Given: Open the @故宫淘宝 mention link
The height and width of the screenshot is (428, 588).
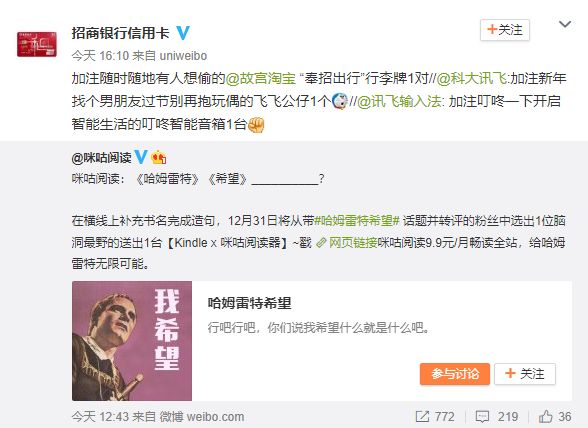Looking at the screenshot, I should pyautogui.click(x=261, y=78).
